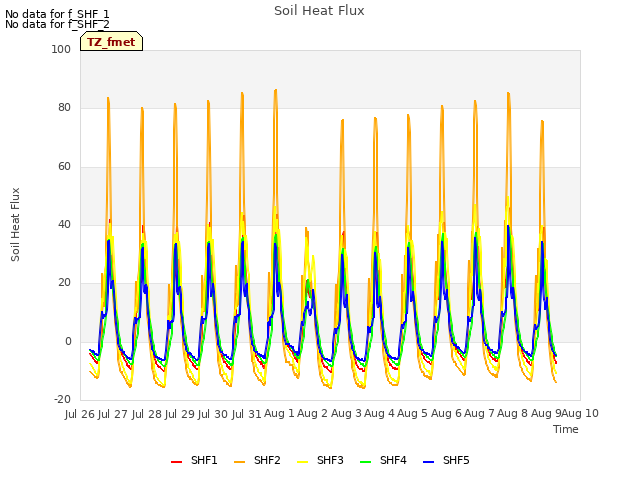Click the red SHF1 legend color marker
The width and height of the screenshot is (640, 480).
[x=176, y=462]
